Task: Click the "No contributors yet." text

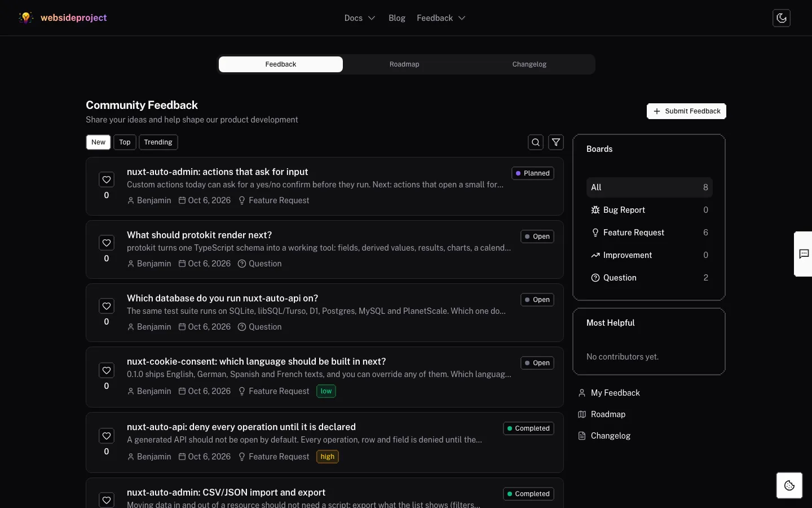Action: tap(623, 357)
